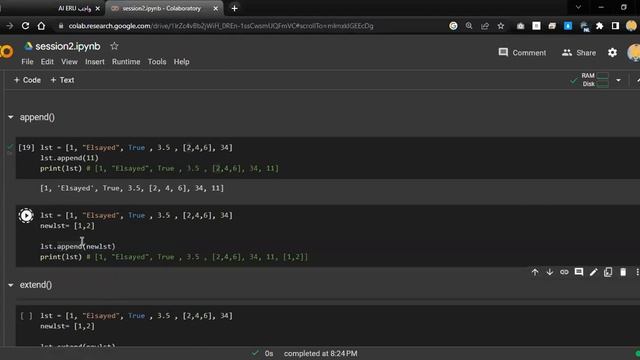Open the RAM/Disk connection dropdown
This screenshot has width=640, height=360.
pos(618,80)
